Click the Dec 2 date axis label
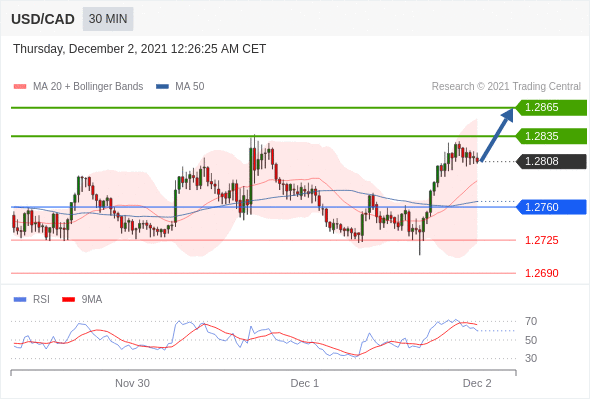 pyautogui.click(x=477, y=383)
